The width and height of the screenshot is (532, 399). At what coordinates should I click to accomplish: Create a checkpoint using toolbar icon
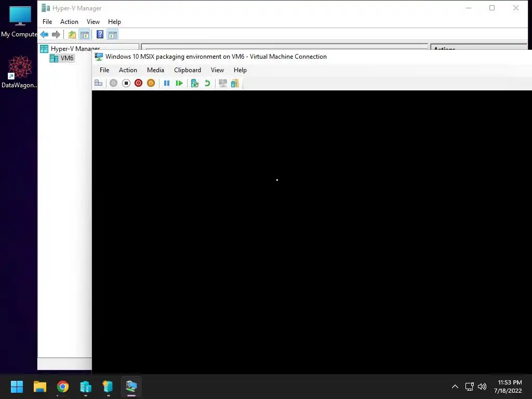coord(195,83)
